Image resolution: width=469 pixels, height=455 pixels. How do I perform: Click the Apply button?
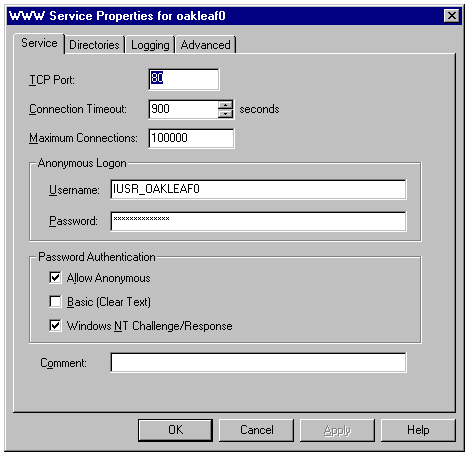tap(337, 430)
